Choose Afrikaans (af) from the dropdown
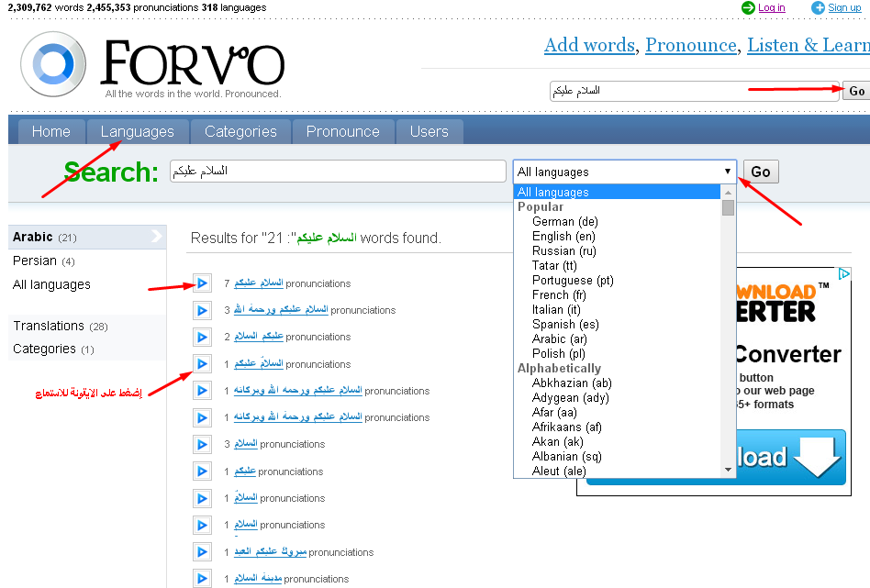This screenshot has width=870, height=588. [566, 427]
